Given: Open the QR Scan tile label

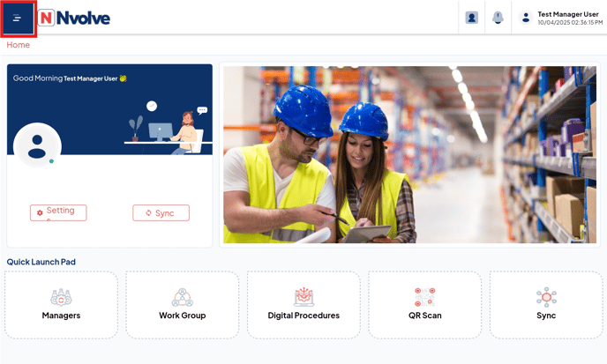Looking at the screenshot, I should [425, 316].
